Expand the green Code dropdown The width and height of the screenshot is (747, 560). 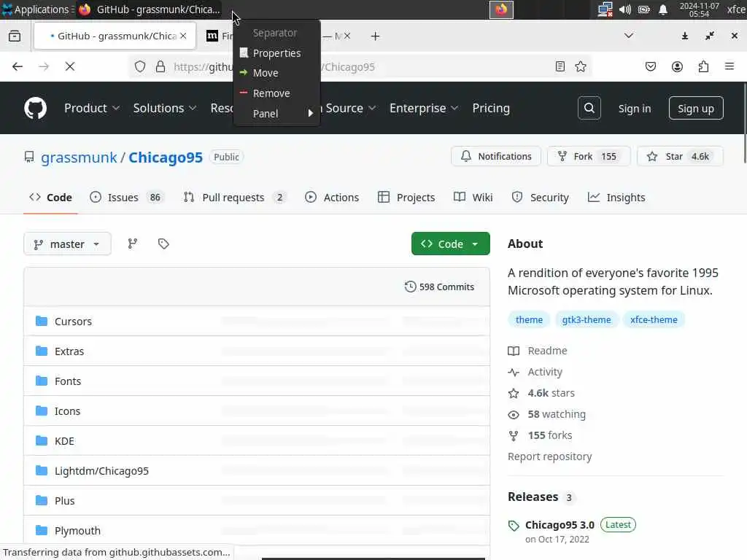[450, 244]
